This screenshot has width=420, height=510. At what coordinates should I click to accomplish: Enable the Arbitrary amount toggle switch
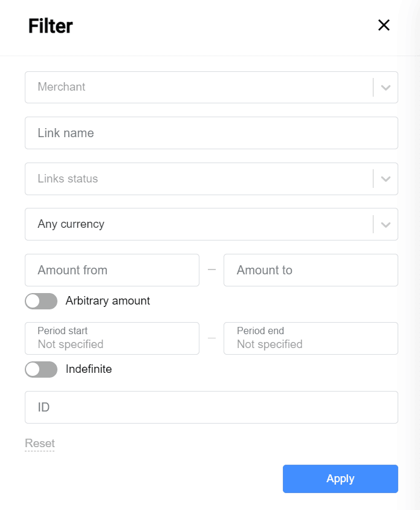point(41,301)
